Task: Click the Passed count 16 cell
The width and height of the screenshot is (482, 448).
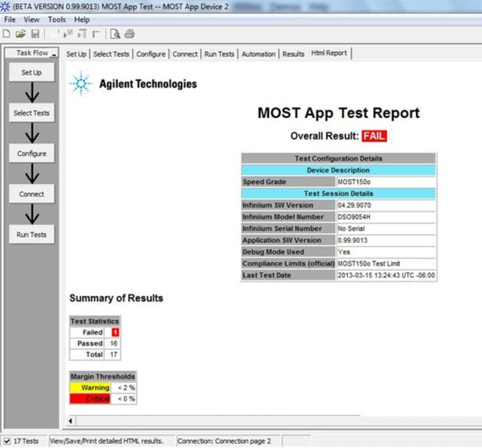Action: [x=113, y=343]
